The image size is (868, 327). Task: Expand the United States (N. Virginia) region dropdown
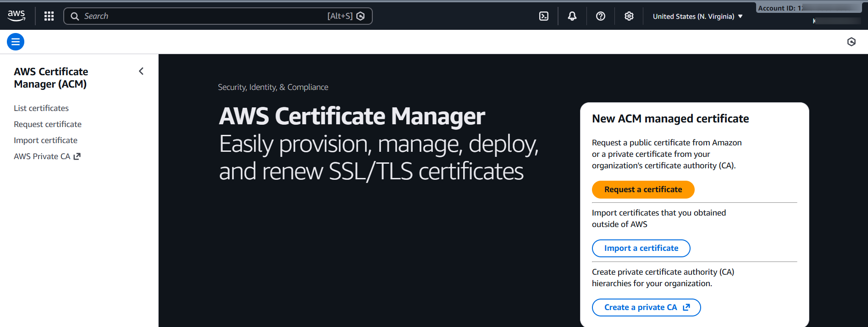coord(697,17)
